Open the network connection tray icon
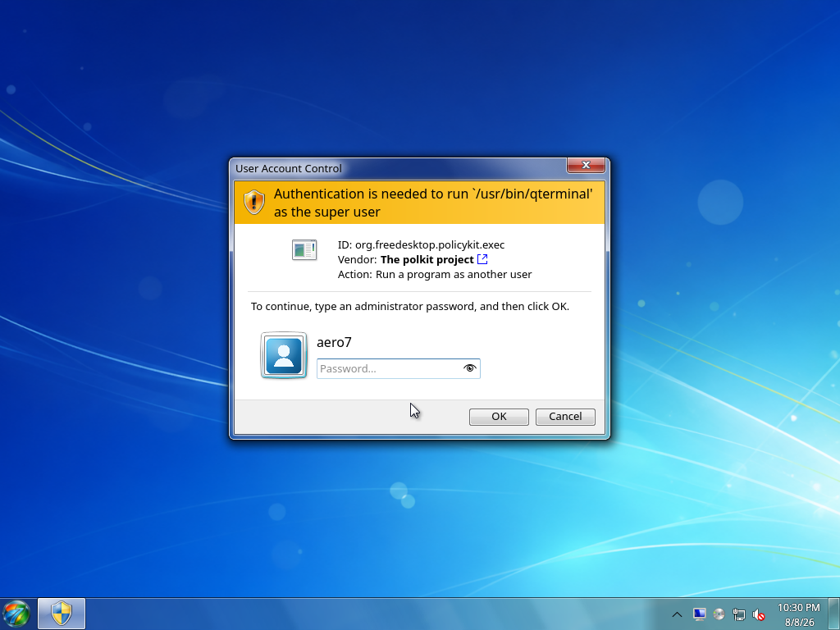The width and height of the screenshot is (840, 630). tap(739, 614)
